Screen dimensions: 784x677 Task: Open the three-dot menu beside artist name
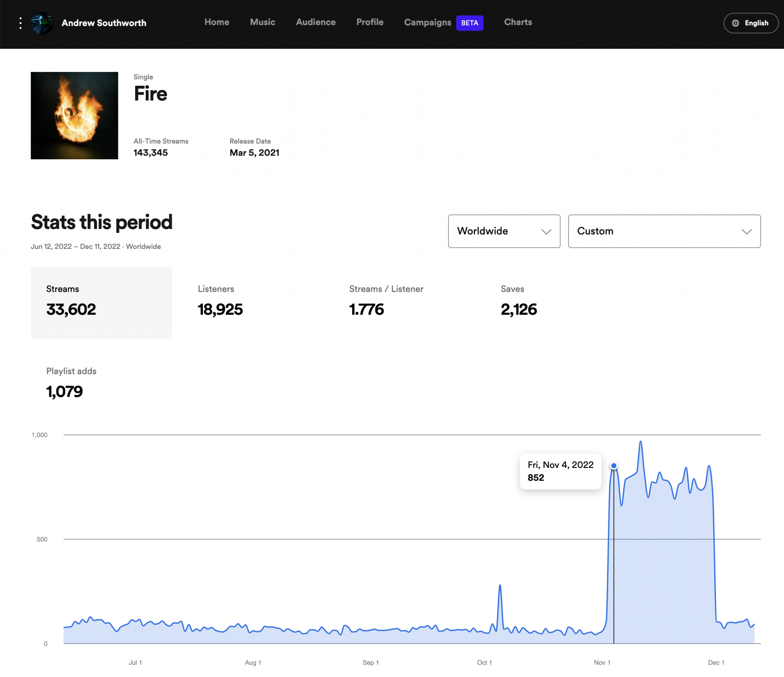pos(20,23)
